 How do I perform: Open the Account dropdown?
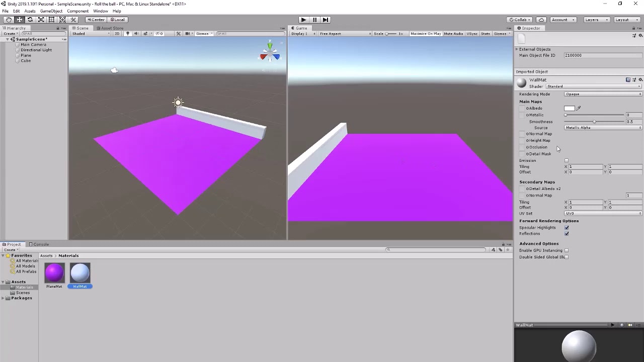click(563, 20)
